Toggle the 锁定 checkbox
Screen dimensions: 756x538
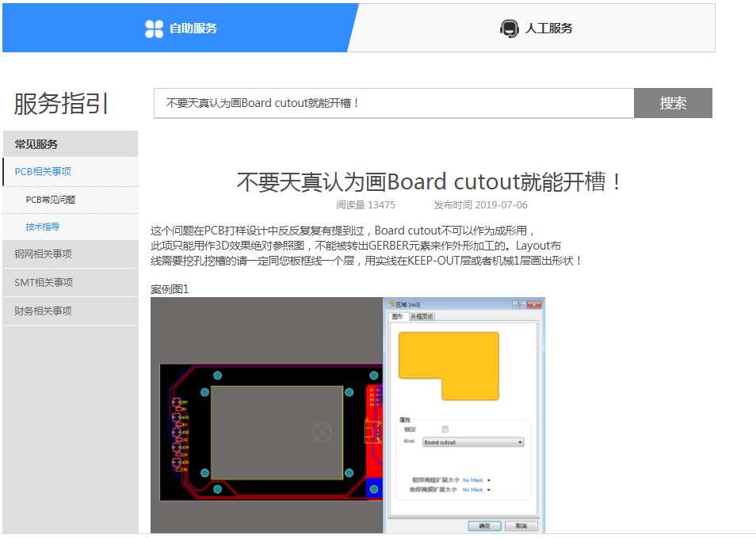445,429
